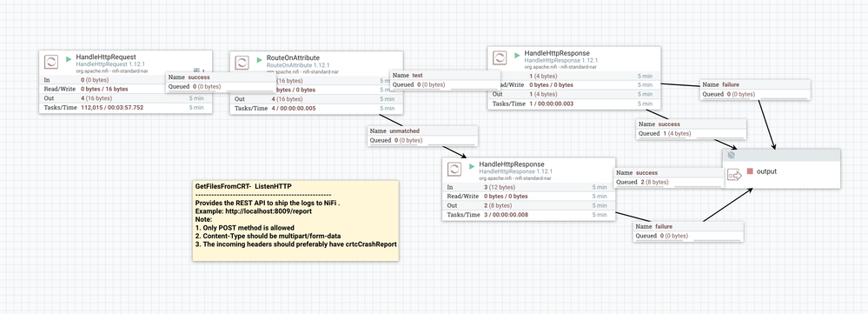Click 'Tasks/Time 112,015 / 00:03:57.752' row
Viewport: 868px width, 314px height.
point(125,108)
